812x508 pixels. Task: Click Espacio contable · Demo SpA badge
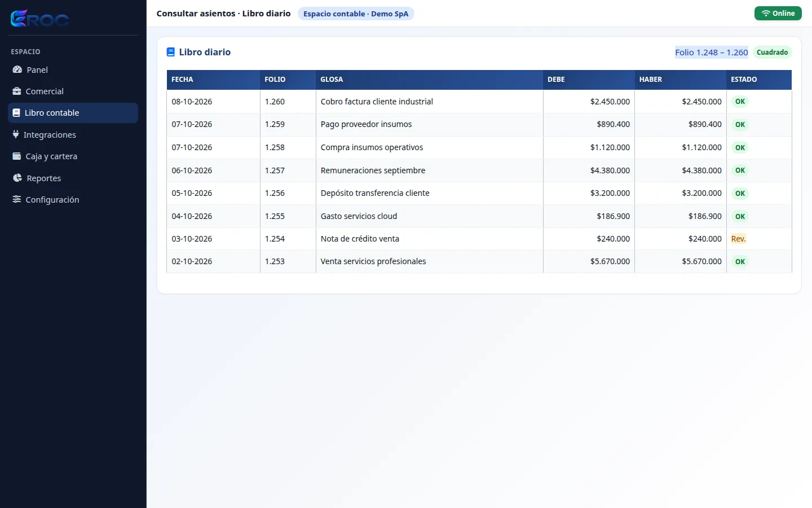[356, 14]
